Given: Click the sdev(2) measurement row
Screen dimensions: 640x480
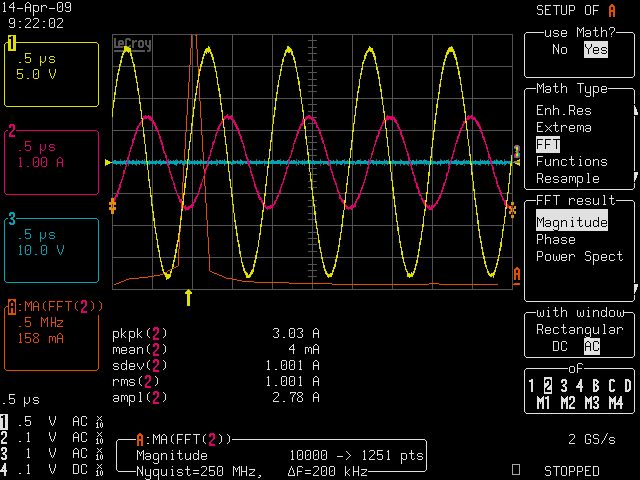Looking at the screenshot, I should tap(216, 366).
